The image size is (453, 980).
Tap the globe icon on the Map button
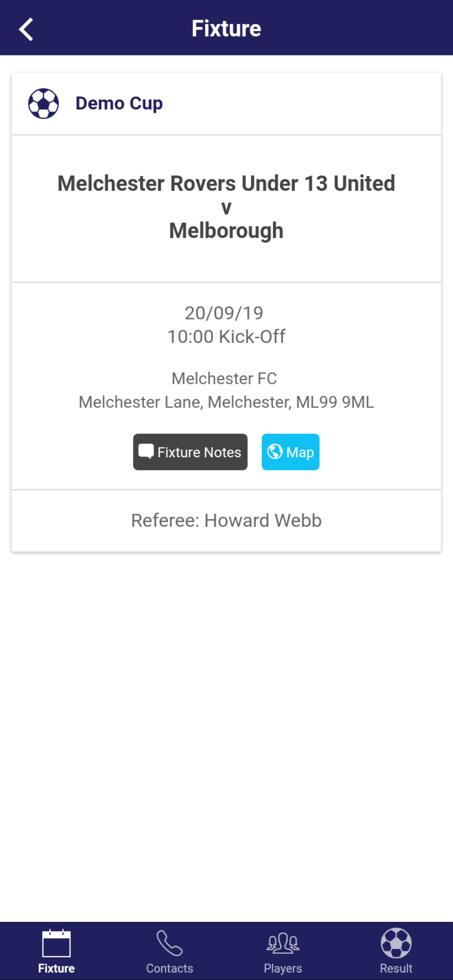click(x=275, y=452)
